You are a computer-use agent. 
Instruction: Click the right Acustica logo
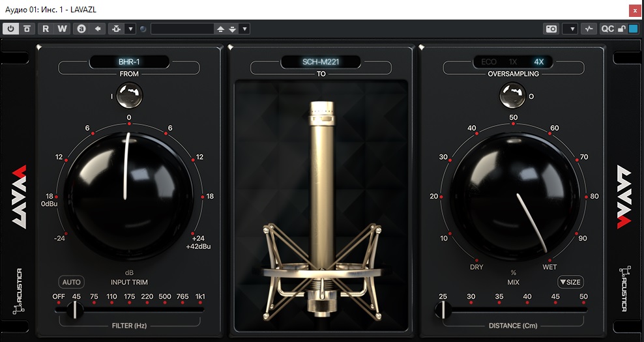[x=624, y=289]
